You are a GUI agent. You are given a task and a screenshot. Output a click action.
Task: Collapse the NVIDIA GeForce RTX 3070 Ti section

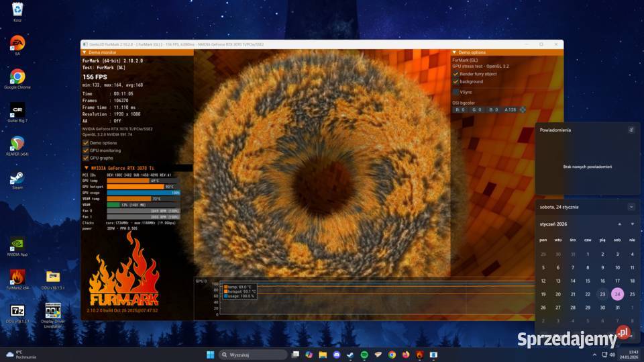(x=85, y=168)
